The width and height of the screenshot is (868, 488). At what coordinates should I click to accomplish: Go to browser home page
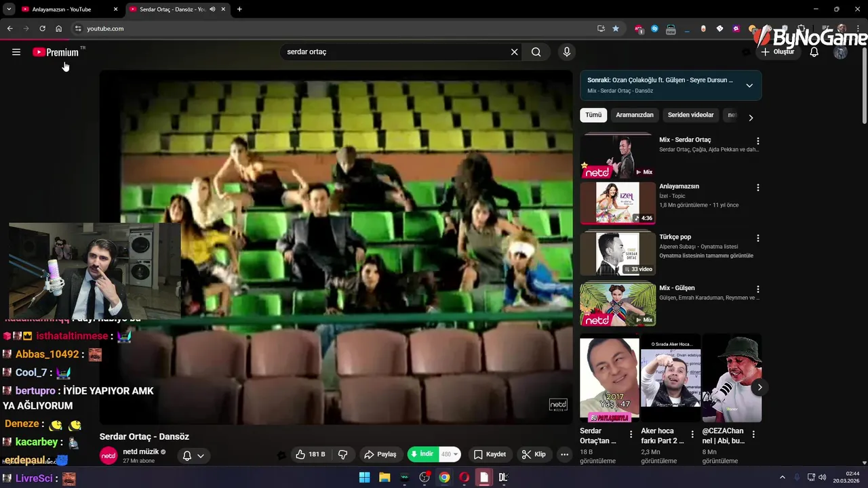click(x=58, y=28)
